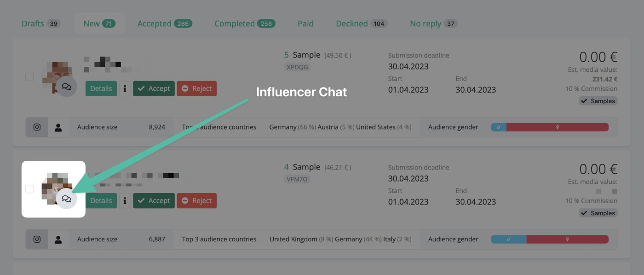
Task: Accept the first influencer application
Action: [154, 88]
